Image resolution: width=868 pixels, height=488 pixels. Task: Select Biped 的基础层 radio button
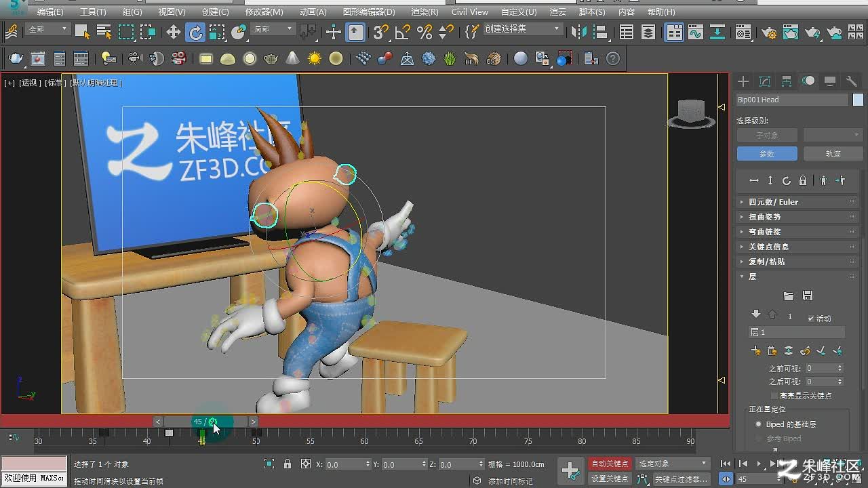coord(759,424)
